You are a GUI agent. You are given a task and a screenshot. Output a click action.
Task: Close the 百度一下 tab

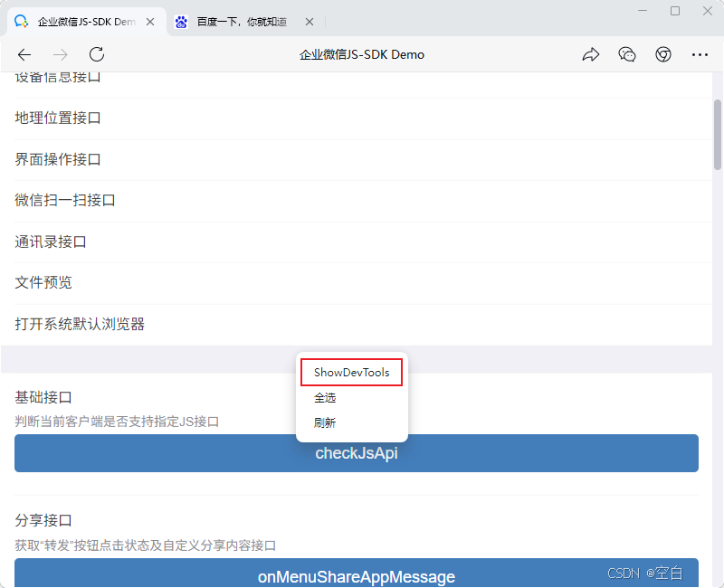(310, 22)
